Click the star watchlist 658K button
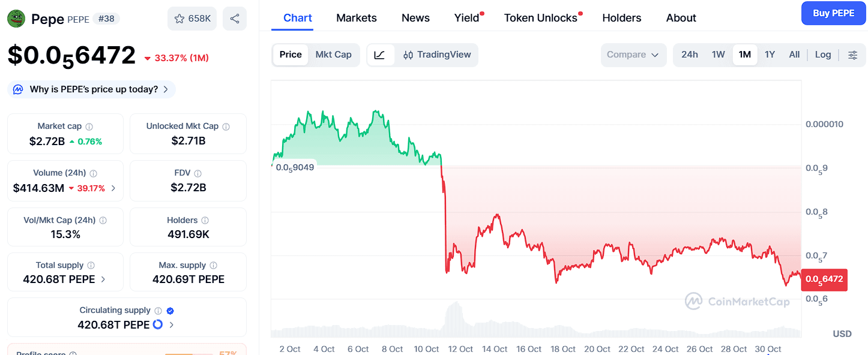Screen dimensions: 868x355 [x=192, y=19]
